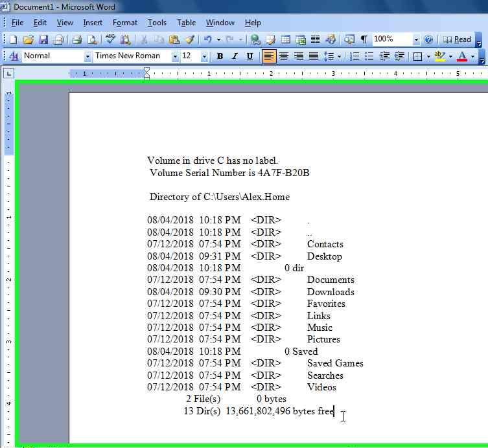
Task: Open the Insert menu
Action: (93, 23)
